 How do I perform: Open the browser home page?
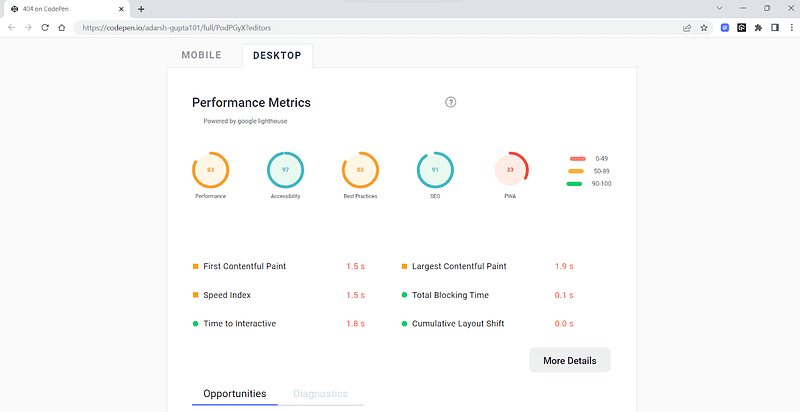pyautogui.click(x=62, y=28)
